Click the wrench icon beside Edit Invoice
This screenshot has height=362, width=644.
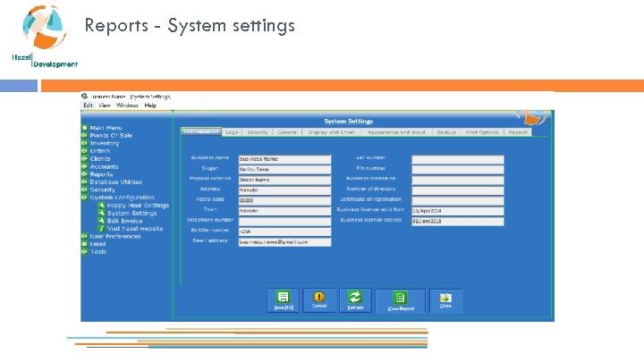point(101,221)
